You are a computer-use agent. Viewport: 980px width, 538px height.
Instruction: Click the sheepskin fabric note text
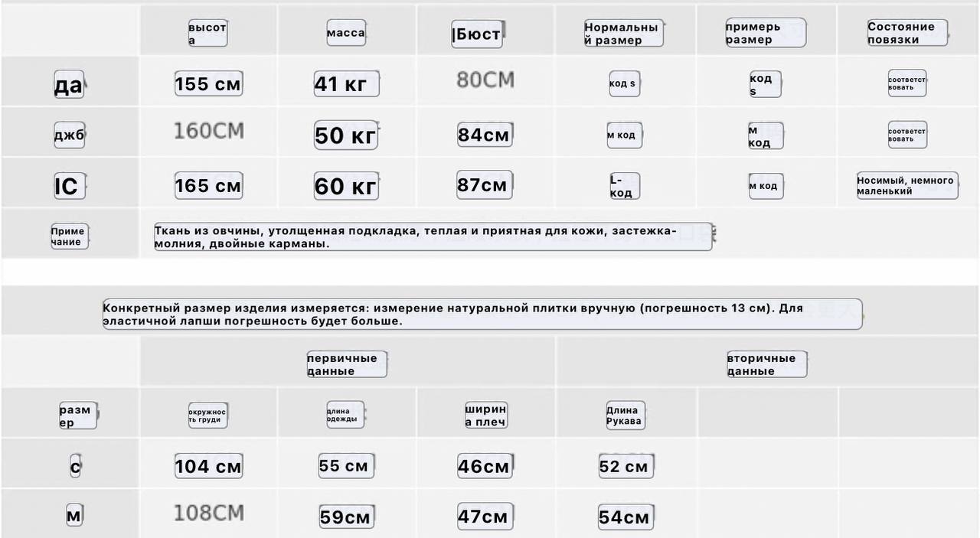(x=433, y=236)
